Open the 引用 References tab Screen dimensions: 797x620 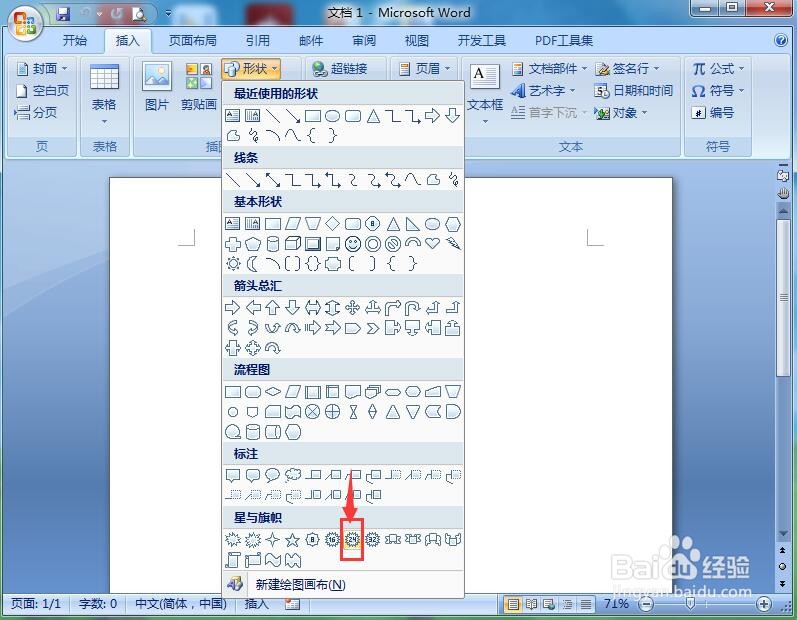point(258,40)
